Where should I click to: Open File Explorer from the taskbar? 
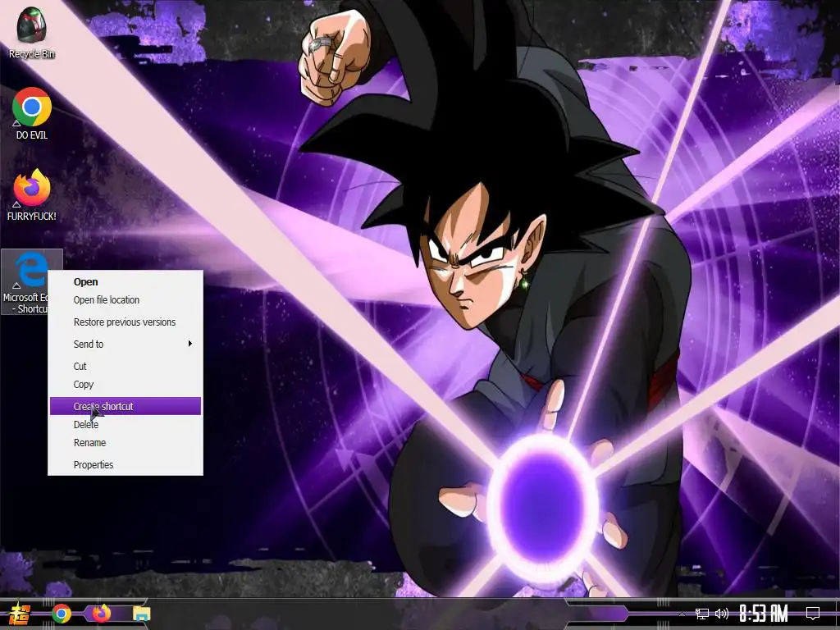(x=141, y=614)
